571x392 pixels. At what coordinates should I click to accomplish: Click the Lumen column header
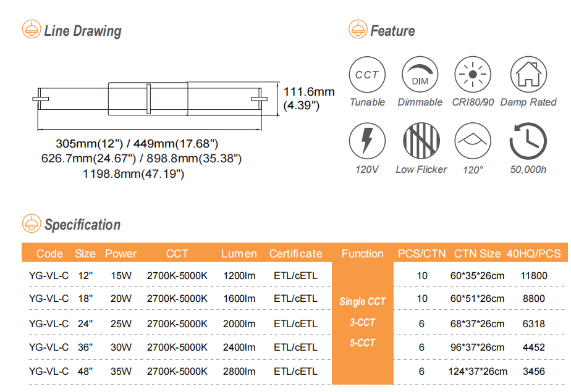click(x=239, y=254)
